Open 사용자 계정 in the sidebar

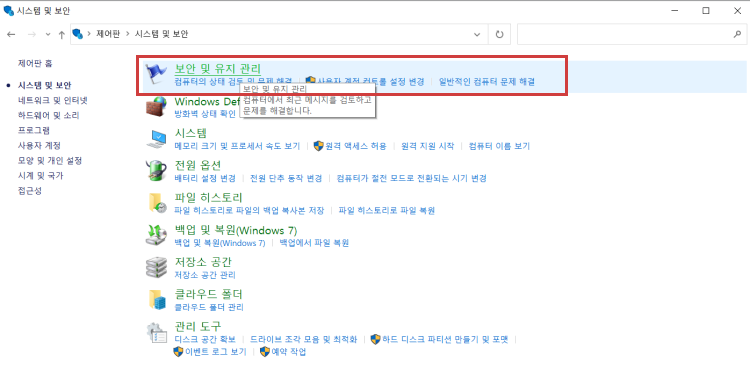39,145
